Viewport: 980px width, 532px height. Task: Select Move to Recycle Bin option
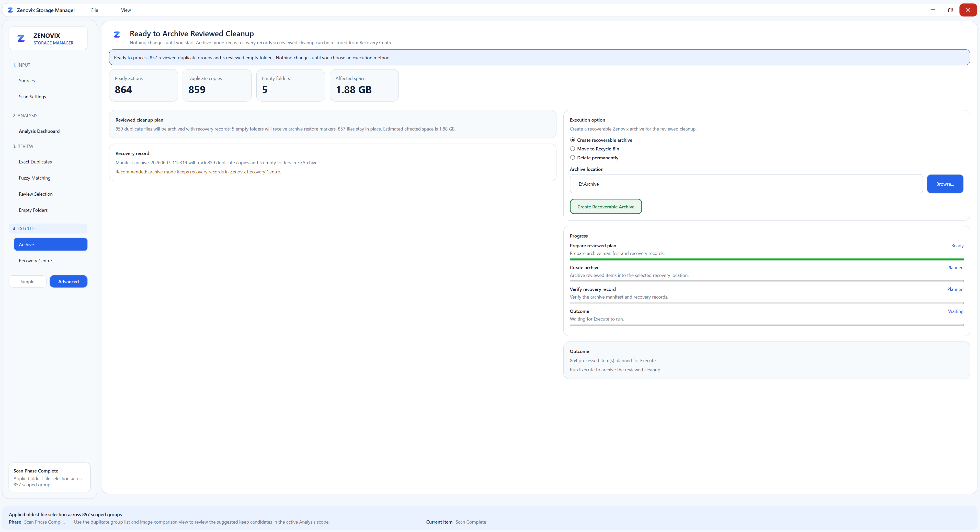pos(595,149)
